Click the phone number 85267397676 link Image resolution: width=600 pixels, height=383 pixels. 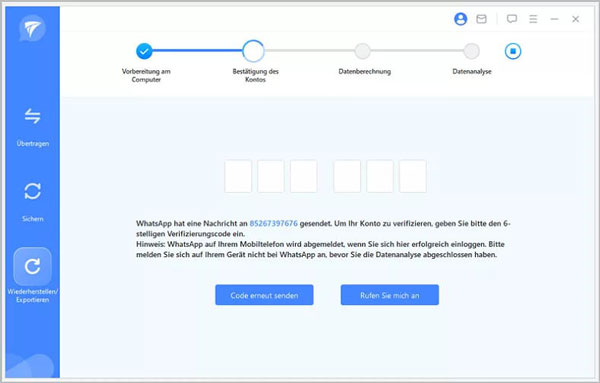click(274, 223)
